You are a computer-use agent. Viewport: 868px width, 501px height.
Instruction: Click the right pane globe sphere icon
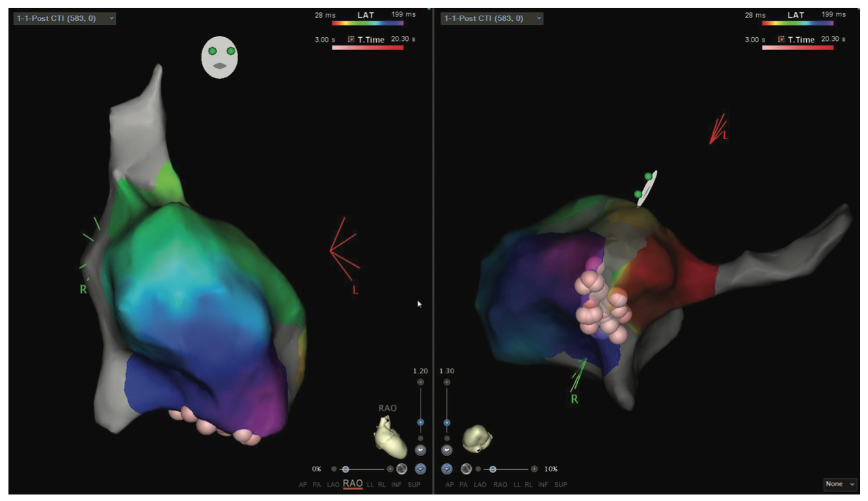coord(466,468)
